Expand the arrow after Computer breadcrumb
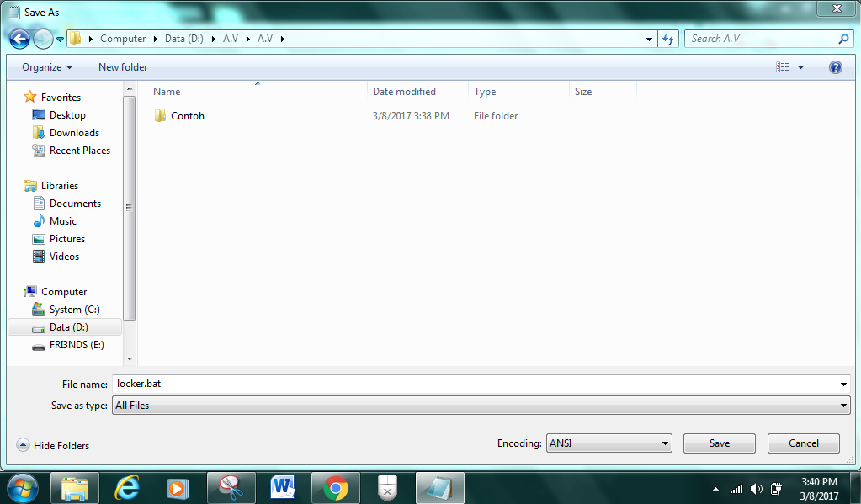Viewport: 861px width, 504px height. [156, 39]
